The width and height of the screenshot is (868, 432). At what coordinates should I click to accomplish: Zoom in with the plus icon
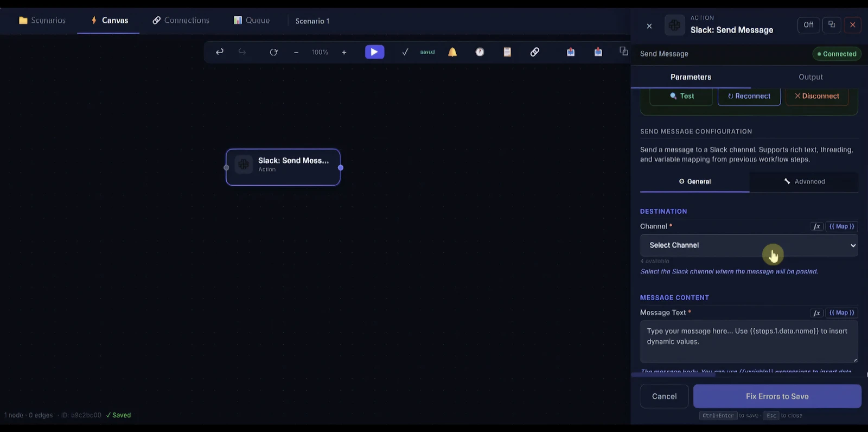(344, 52)
